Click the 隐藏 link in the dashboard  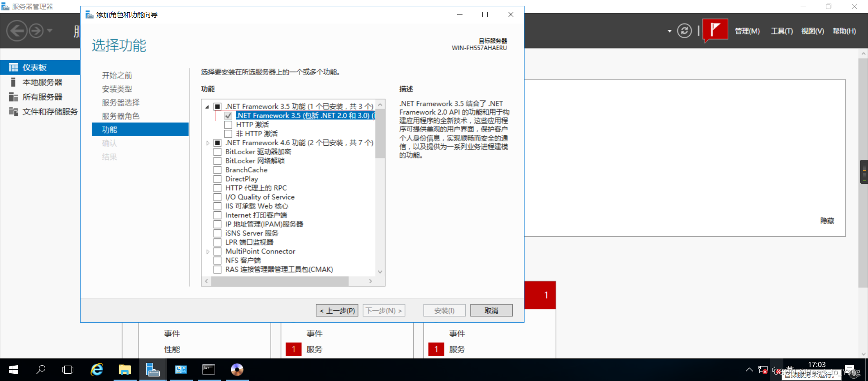click(x=827, y=220)
